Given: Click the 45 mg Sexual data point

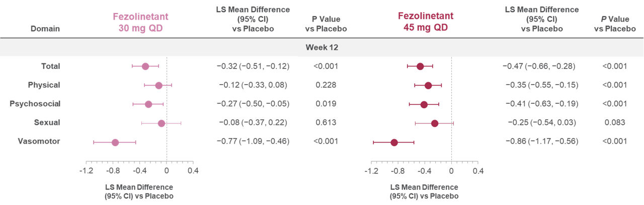Looking at the screenshot, I should coord(435,123).
